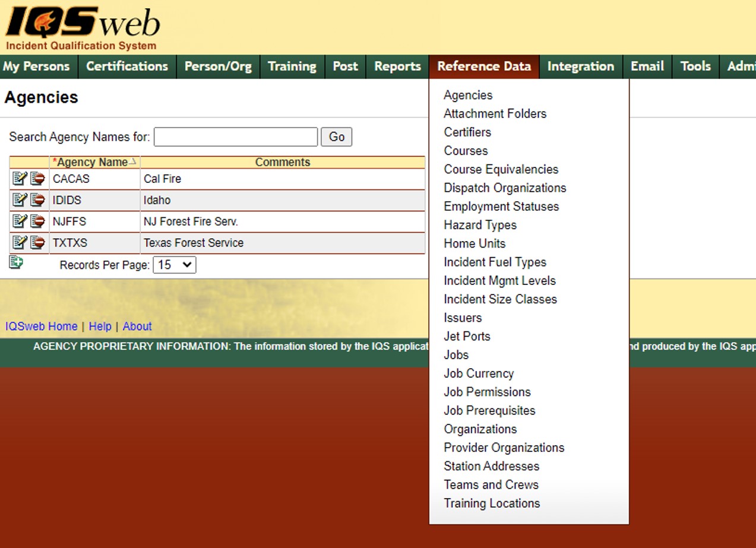Open the Email menu
Screen dimensions: 756x548
647,66
